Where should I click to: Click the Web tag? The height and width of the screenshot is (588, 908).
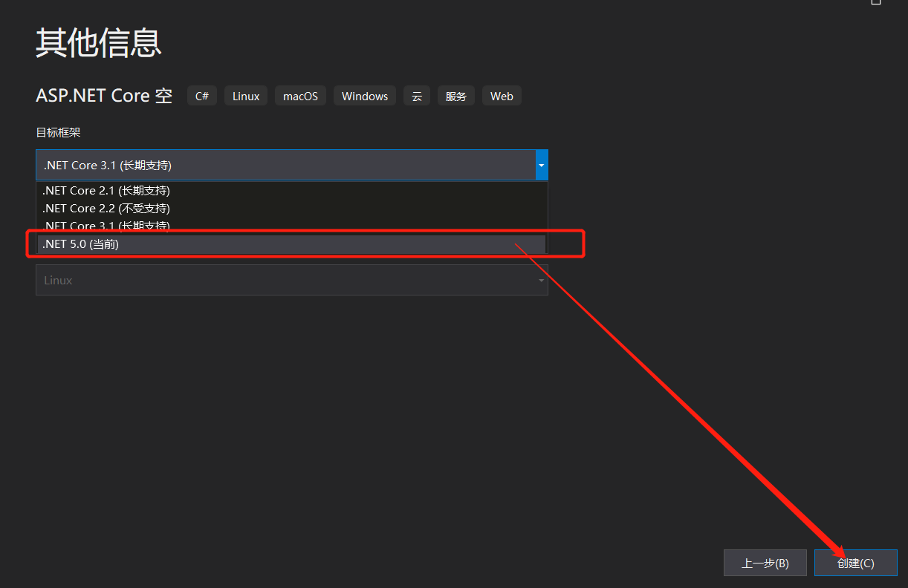point(502,97)
